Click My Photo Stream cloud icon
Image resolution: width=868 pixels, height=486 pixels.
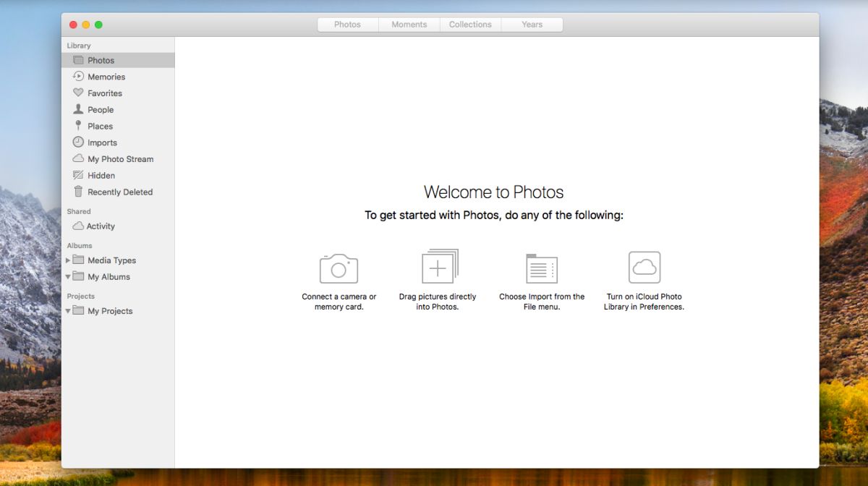78,159
